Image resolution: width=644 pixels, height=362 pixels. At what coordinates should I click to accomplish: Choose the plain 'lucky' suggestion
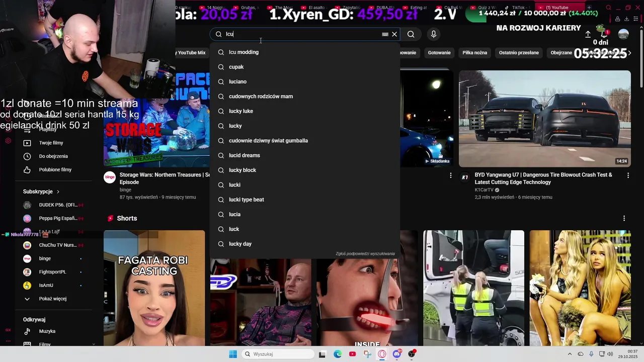coord(305,126)
